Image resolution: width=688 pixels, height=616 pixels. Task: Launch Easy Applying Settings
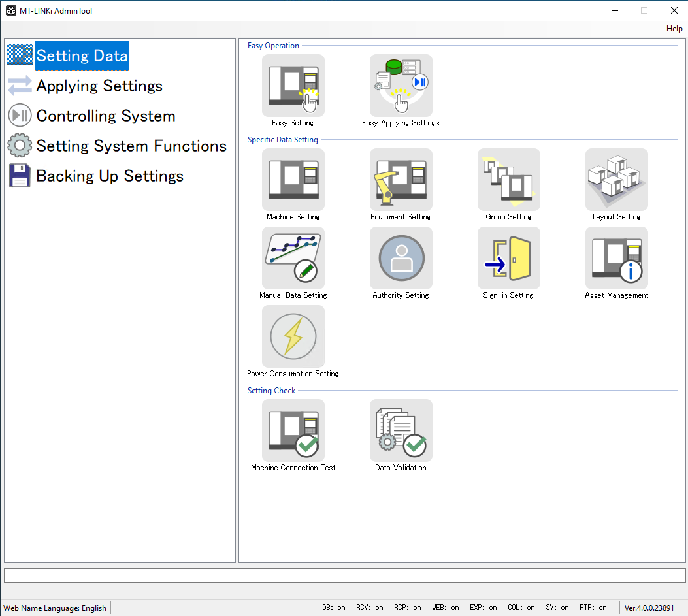pos(401,86)
